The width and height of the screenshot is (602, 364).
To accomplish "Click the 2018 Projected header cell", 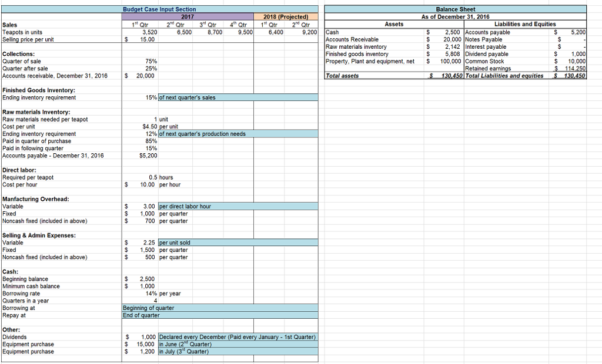I will pos(287,17).
